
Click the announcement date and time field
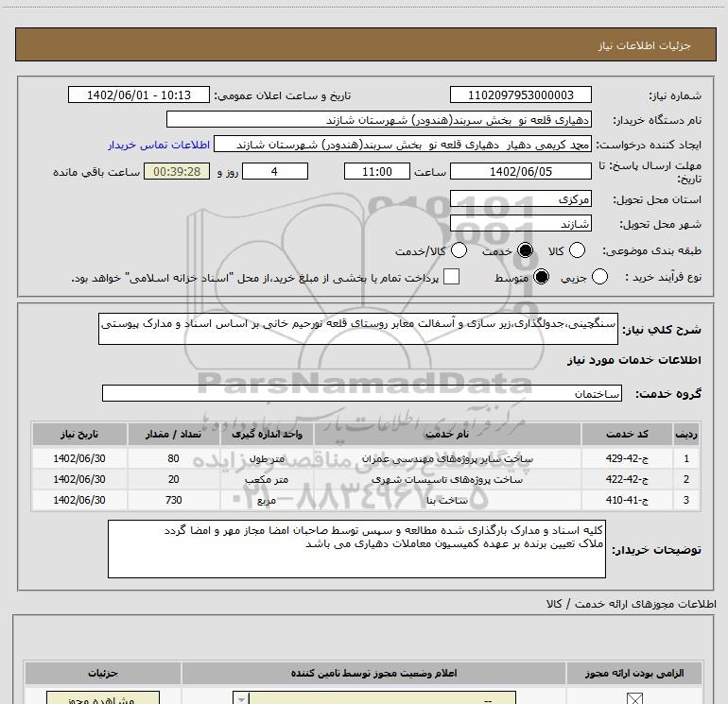click(x=138, y=95)
